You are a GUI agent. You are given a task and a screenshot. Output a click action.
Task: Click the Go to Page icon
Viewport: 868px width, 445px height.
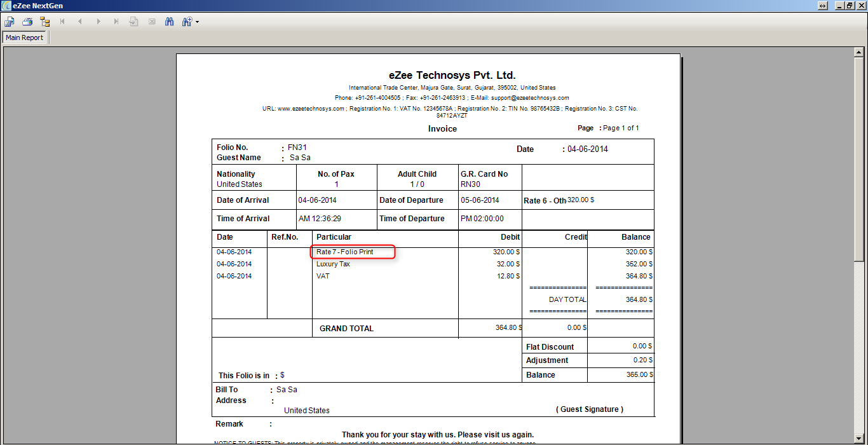pyautogui.click(x=133, y=22)
